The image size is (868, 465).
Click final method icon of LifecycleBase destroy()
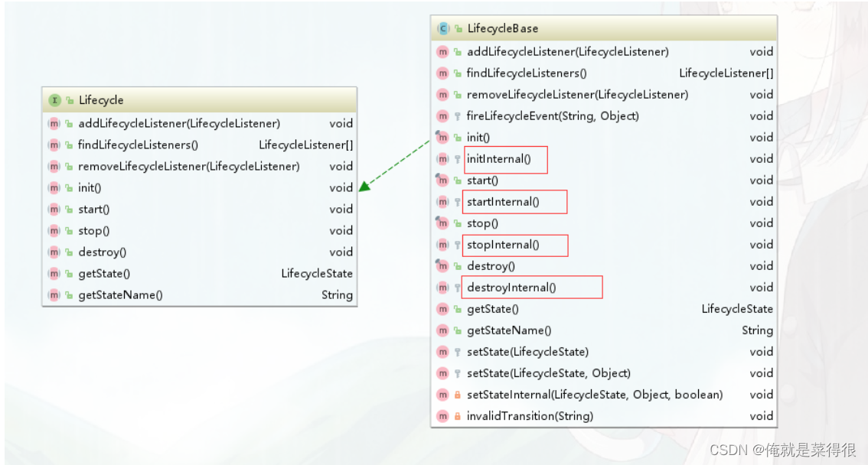[442, 266]
